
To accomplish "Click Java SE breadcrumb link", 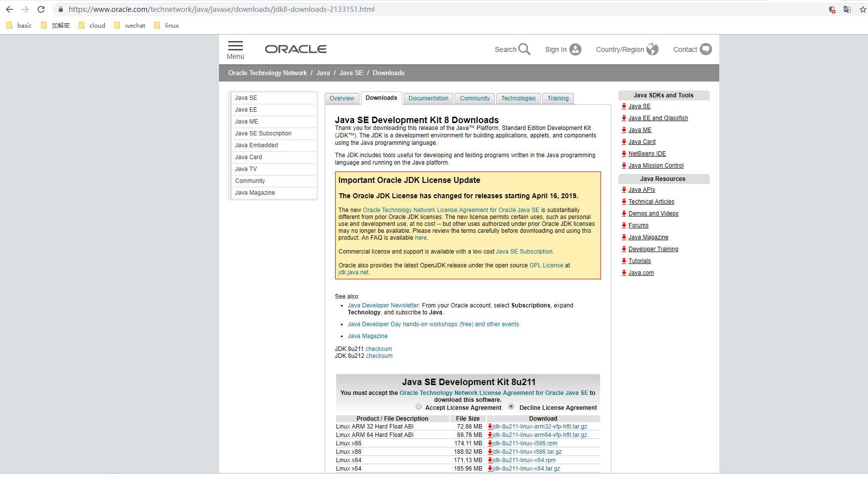I will (351, 73).
